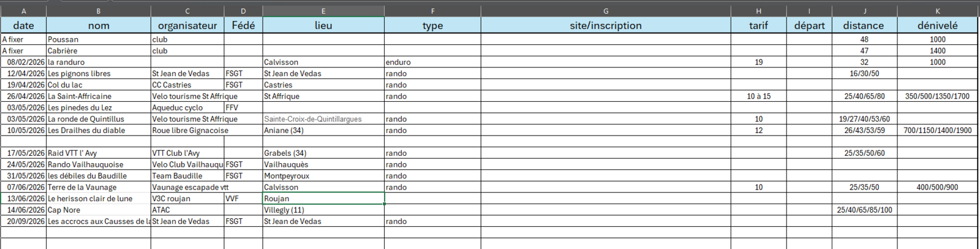The width and height of the screenshot is (980, 249).
Task: Select the 'la randuro' name cell
Action: tap(98, 62)
